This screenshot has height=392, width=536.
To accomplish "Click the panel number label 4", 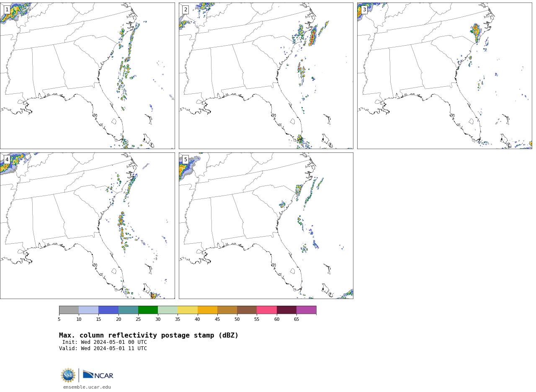I will 7,160.
